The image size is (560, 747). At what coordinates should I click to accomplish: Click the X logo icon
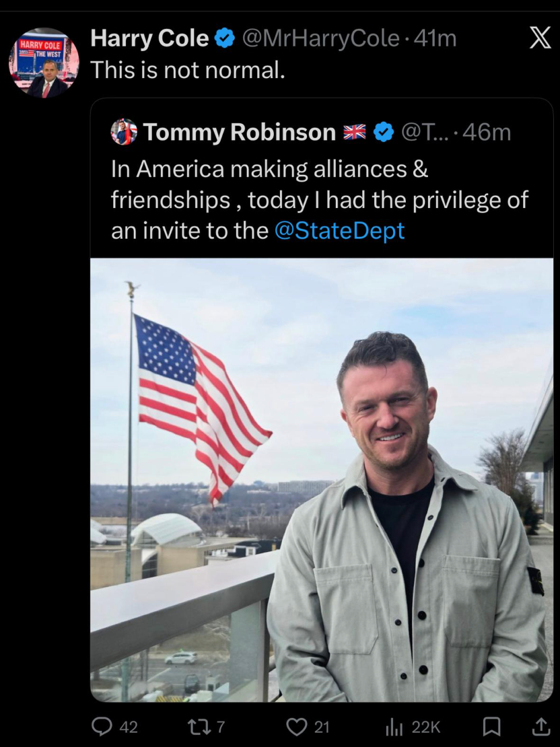(x=540, y=38)
